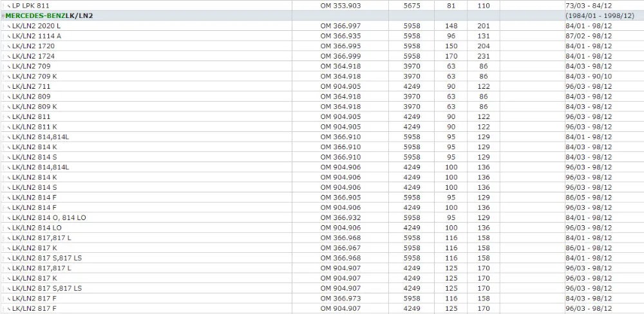Select LK/LN2 814 S with engine OM 904.906
This screenshot has width=644, height=314.
coord(35,188)
